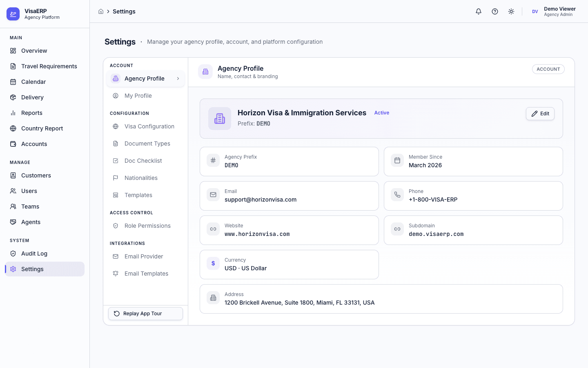Select the Agents icon in the sidebar
Viewport: 588px width, 368px height.
click(13, 222)
